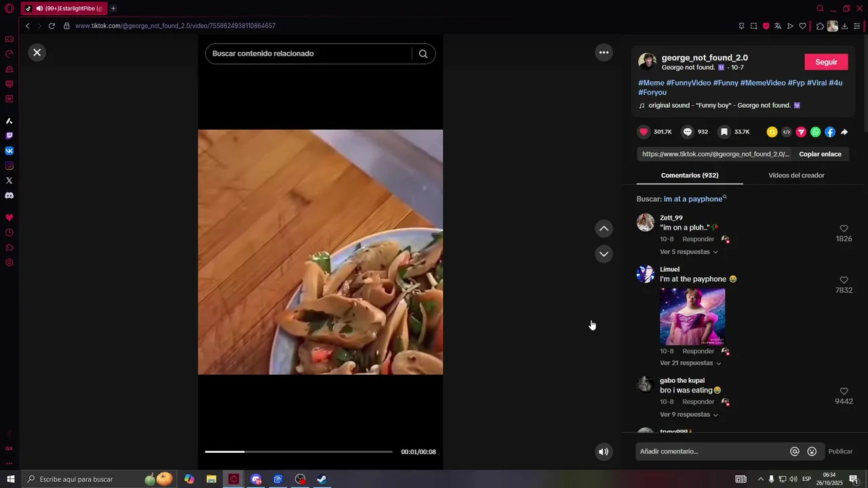The width and height of the screenshot is (868, 488).
Task: Expand Ver 21 respuestas under Limuel
Action: coord(690,363)
